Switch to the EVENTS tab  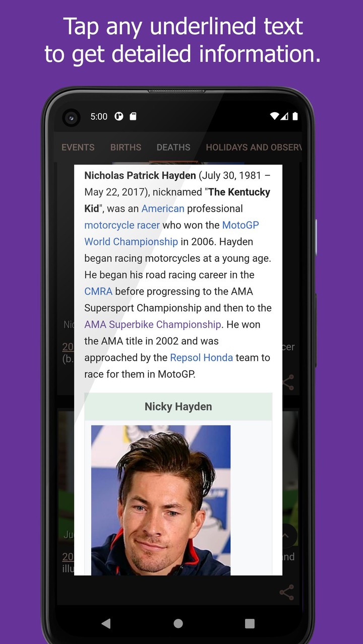pos(78,148)
